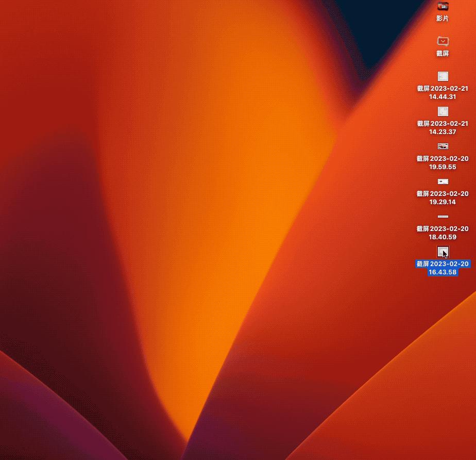Click the '14.23.37' filename time text
476x460 pixels.
(443, 132)
